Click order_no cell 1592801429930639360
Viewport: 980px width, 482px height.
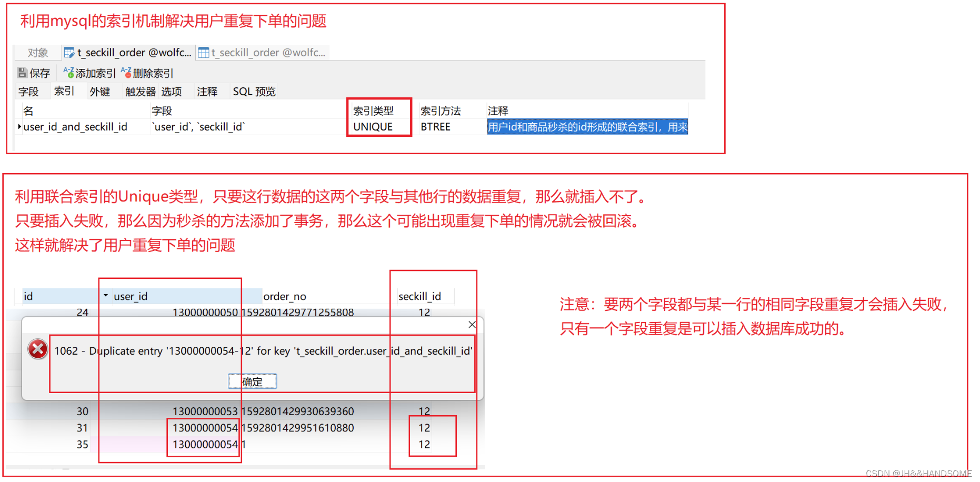tap(298, 411)
